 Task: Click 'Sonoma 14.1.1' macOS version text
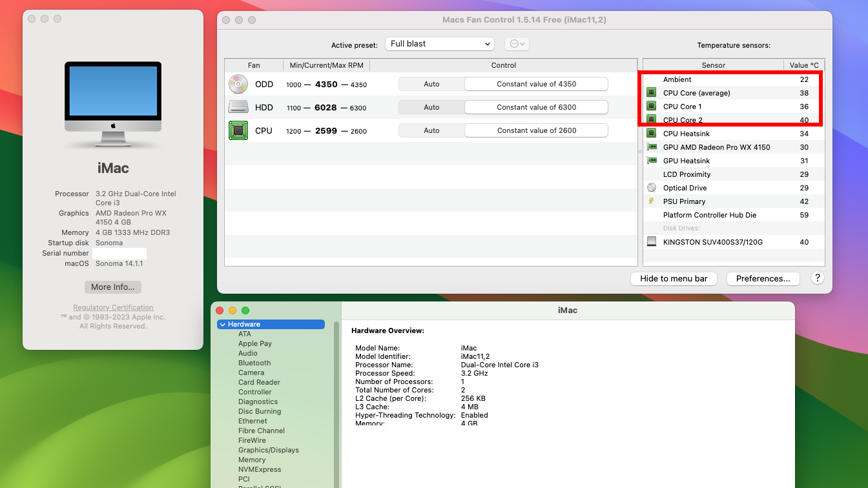point(119,263)
